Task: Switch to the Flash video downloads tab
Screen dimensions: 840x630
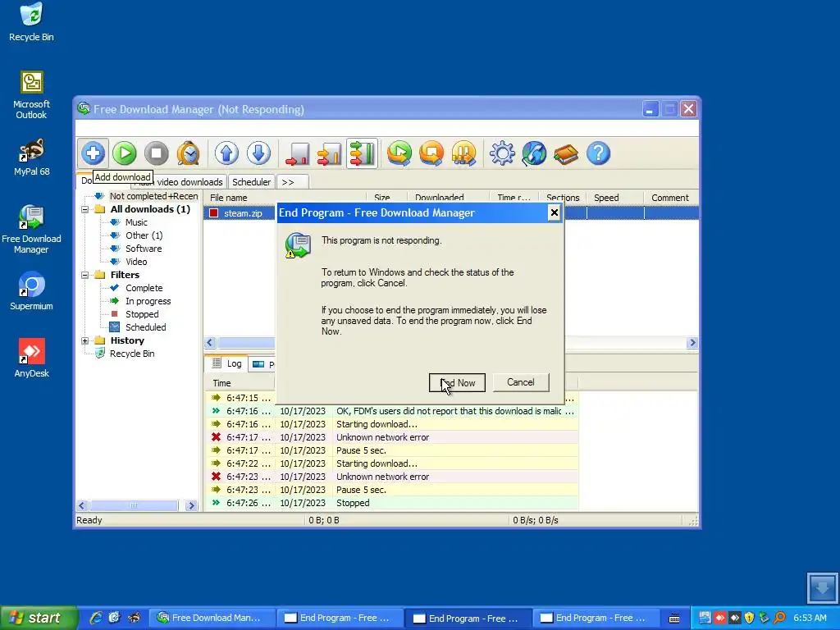Action: (179, 182)
